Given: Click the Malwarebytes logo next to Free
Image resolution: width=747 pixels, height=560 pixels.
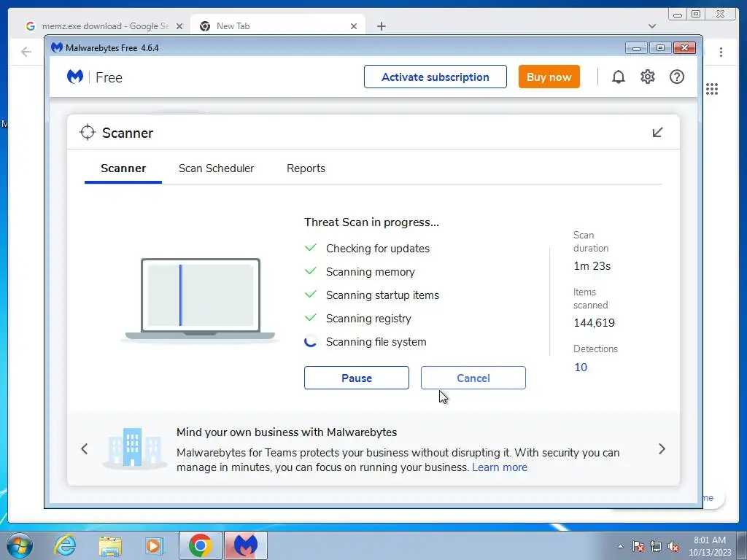Looking at the screenshot, I should pyautogui.click(x=75, y=77).
